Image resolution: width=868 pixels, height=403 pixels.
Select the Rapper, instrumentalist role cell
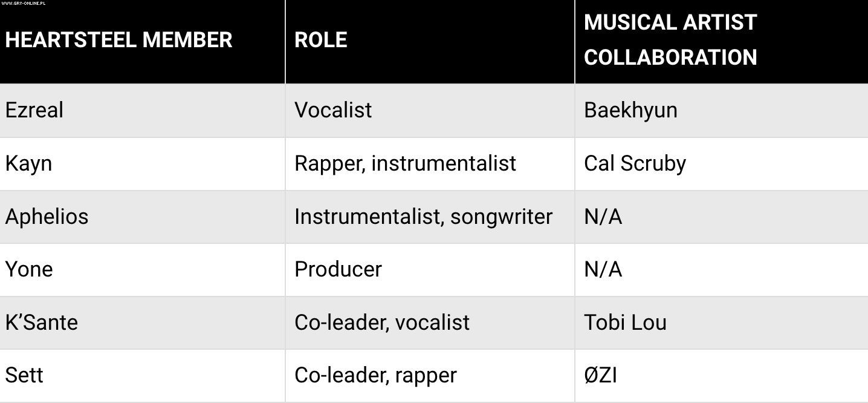coord(405,163)
